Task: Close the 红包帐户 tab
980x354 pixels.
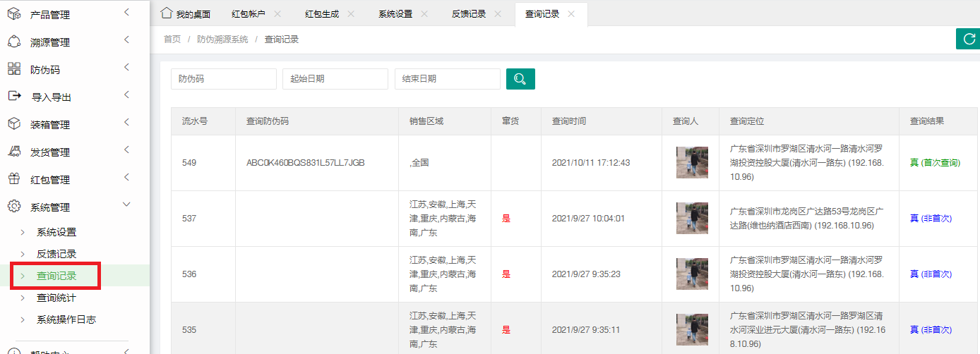Action: (x=277, y=14)
